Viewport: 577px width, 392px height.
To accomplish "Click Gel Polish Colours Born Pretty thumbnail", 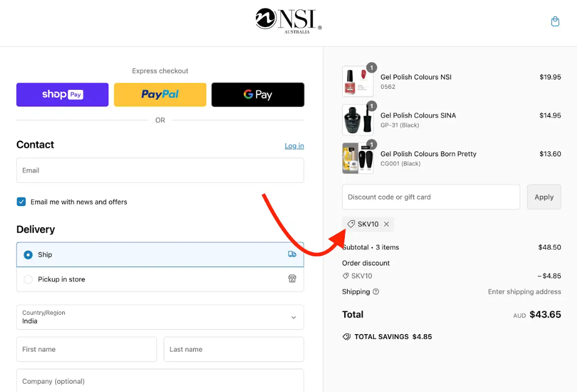I will [358, 158].
